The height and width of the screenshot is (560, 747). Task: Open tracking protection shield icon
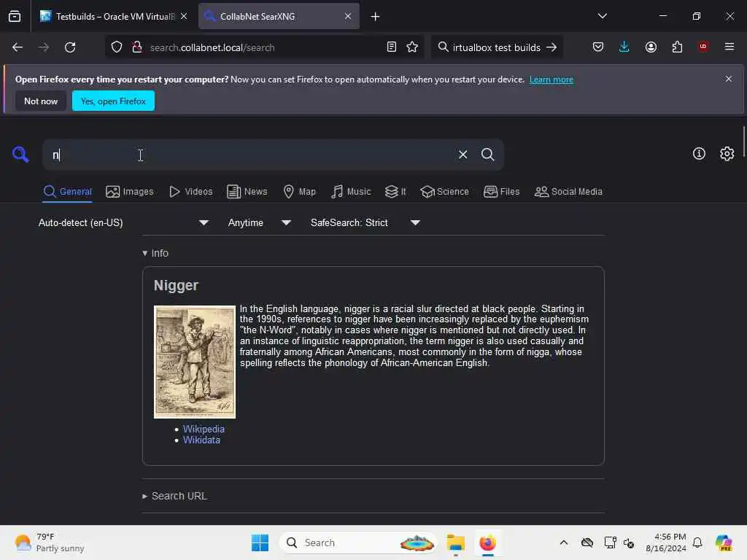tap(117, 47)
